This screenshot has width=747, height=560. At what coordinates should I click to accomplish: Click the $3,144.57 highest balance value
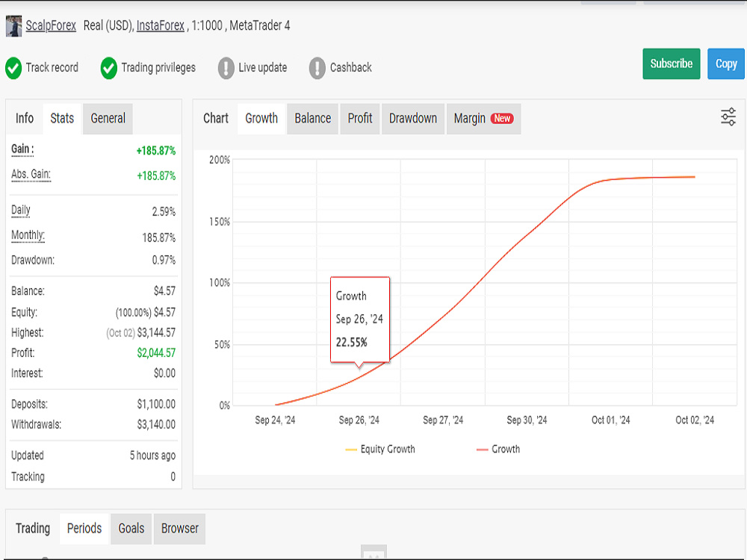tap(156, 333)
